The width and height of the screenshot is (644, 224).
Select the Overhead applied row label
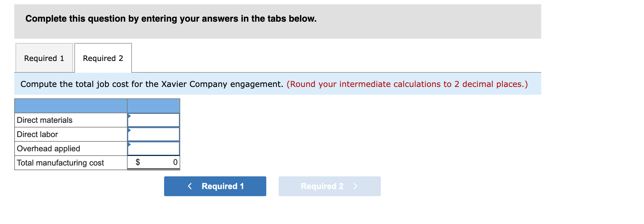pos(48,149)
